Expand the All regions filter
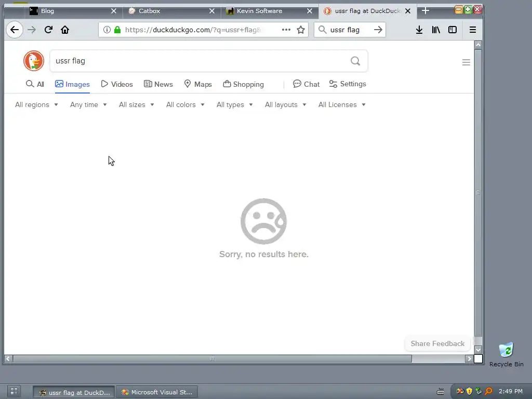Screen dimensions: 532x399 tap(36, 105)
